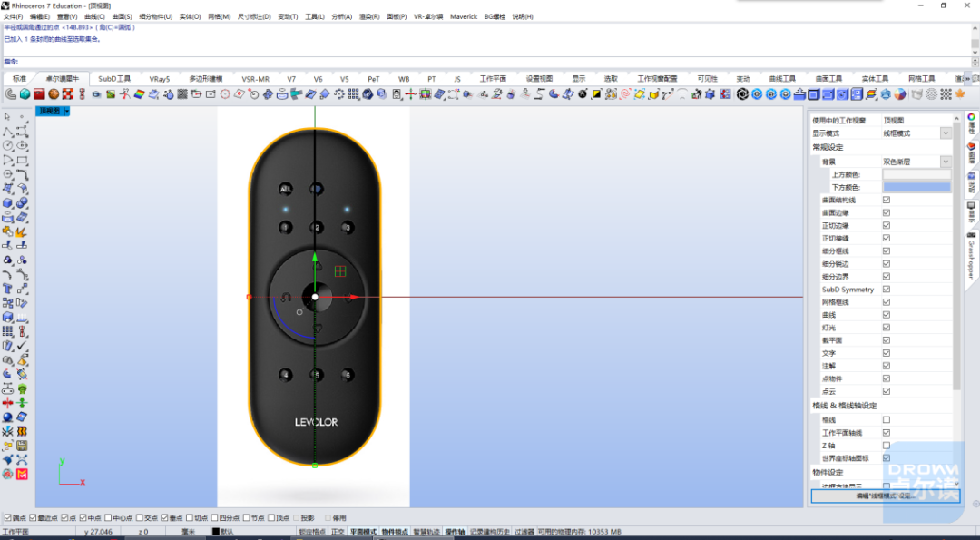Click the black-yellow split square toolbar icon
The image size is (980, 540).
point(597,94)
